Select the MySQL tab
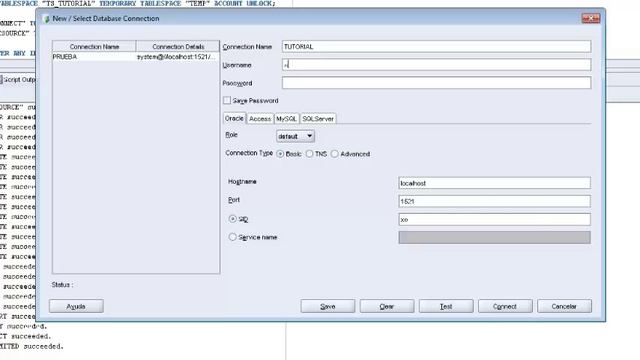The height and width of the screenshot is (360, 640). tap(287, 119)
